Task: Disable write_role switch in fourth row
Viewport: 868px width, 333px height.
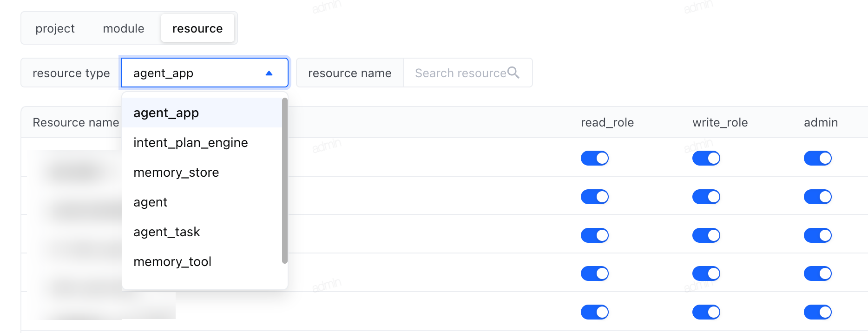Action: (x=706, y=273)
